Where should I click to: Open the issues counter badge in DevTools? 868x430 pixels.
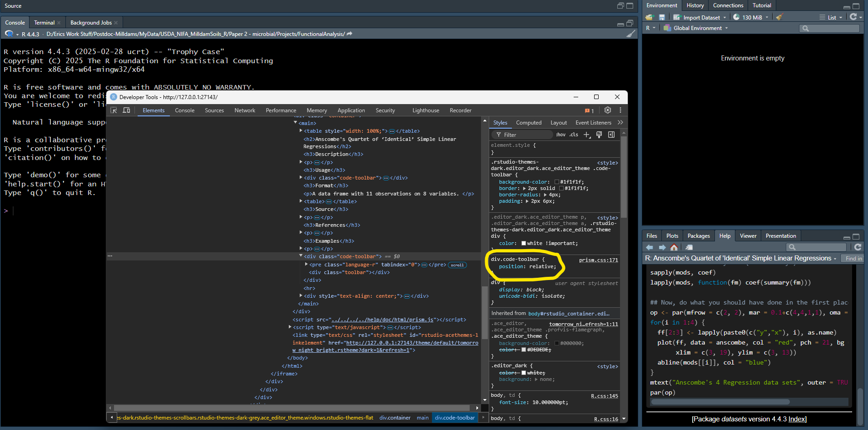(x=589, y=110)
